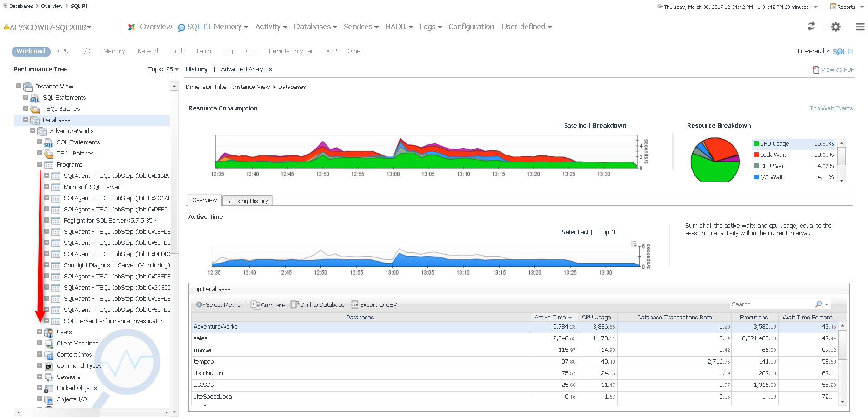
Task: Click Drill to Database icon
Action: [294, 304]
